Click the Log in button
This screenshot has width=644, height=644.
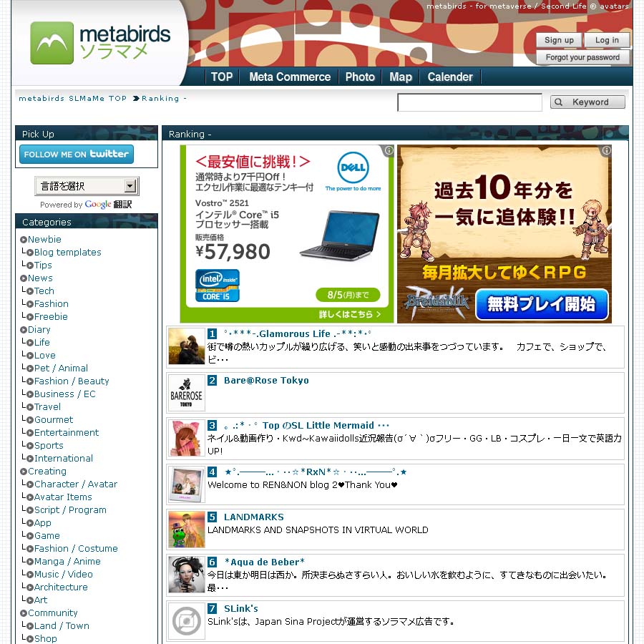(x=607, y=40)
